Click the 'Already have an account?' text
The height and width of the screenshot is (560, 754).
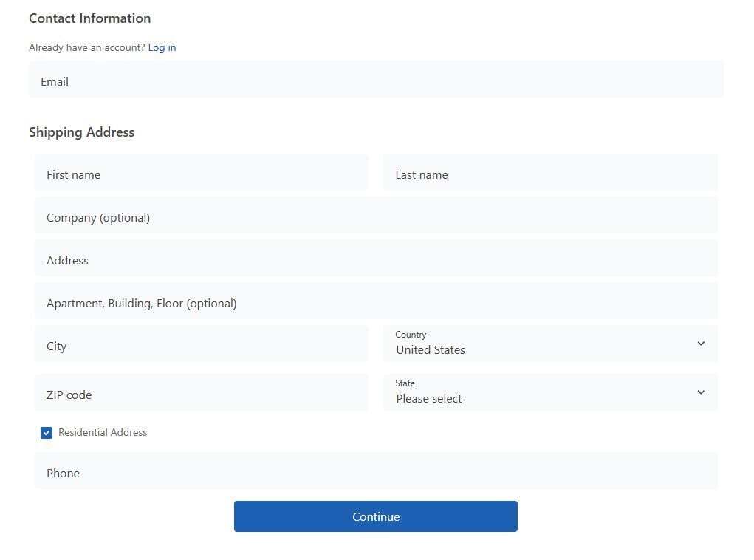[x=86, y=47]
